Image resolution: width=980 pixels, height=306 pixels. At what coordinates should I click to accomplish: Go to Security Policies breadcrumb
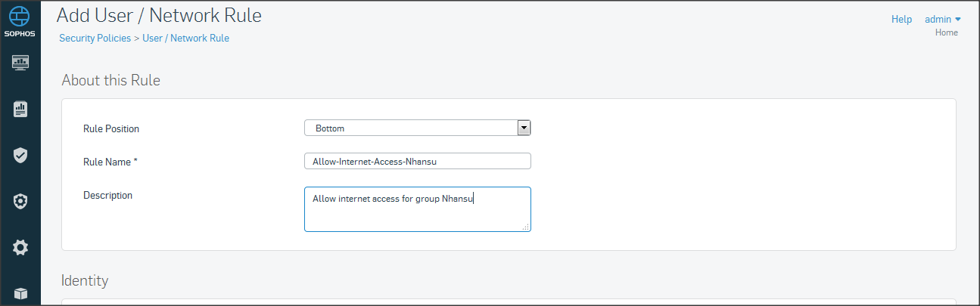[95, 38]
